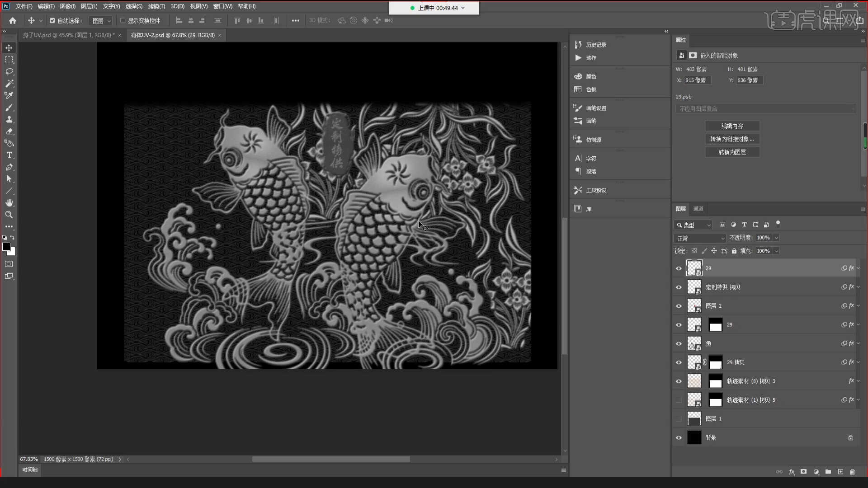Select the Clone Stamp tool
868x488 pixels.
(9, 119)
